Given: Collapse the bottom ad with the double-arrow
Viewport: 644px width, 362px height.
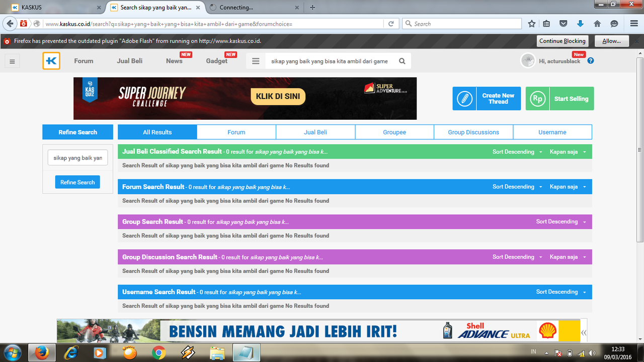Looking at the screenshot, I should tap(584, 333).
